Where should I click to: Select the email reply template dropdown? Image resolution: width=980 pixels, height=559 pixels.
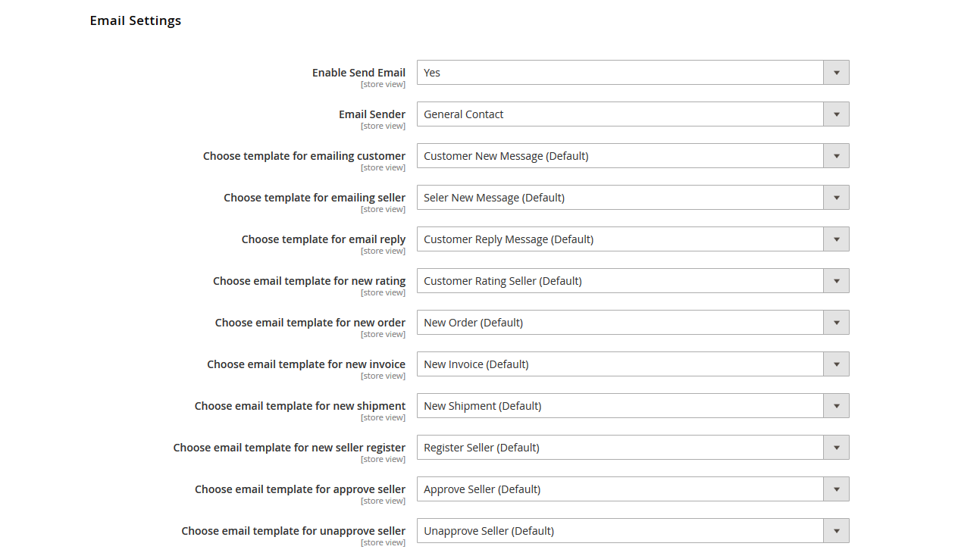tap(633, 239)
